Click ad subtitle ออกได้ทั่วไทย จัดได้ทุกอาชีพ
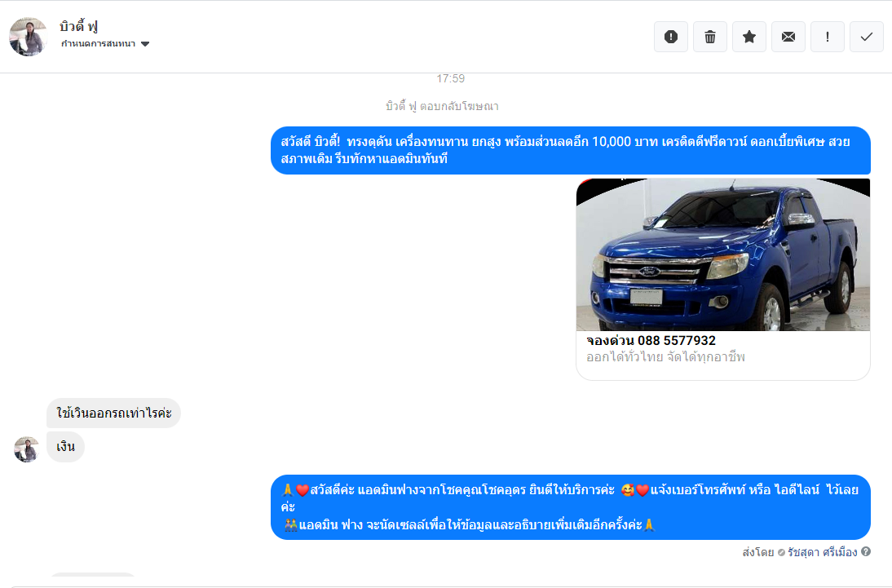 [x=665, y=357]
